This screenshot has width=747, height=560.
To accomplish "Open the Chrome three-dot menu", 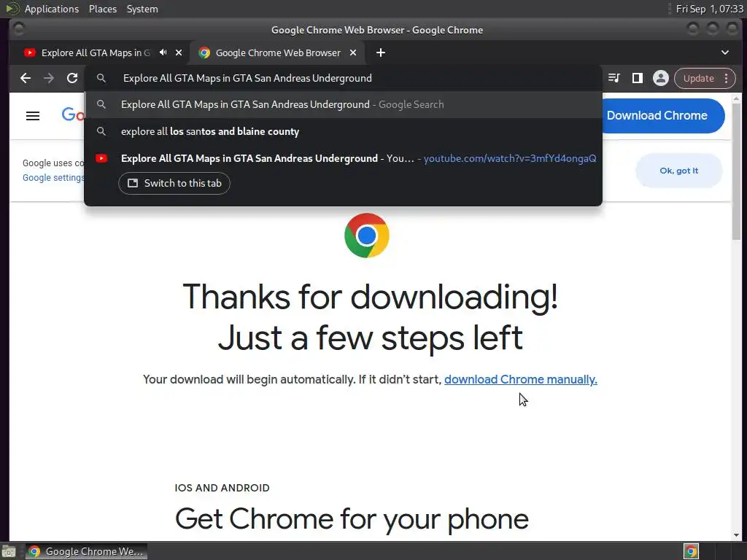I will [726, 78].
